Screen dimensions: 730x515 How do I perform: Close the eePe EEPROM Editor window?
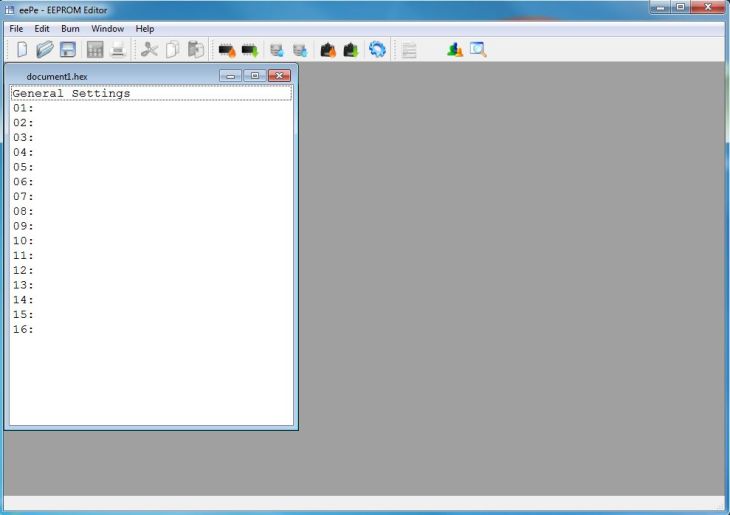point(708,7)
